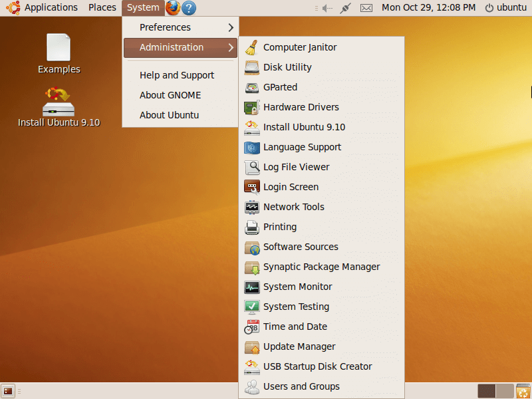Switch to the first workspace in the switcher
The height and width of the screenshot is (399, 532).
[487, 391]
